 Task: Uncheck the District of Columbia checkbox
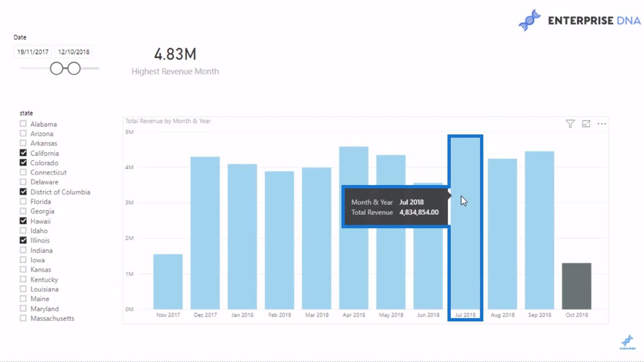click(23, 192)
